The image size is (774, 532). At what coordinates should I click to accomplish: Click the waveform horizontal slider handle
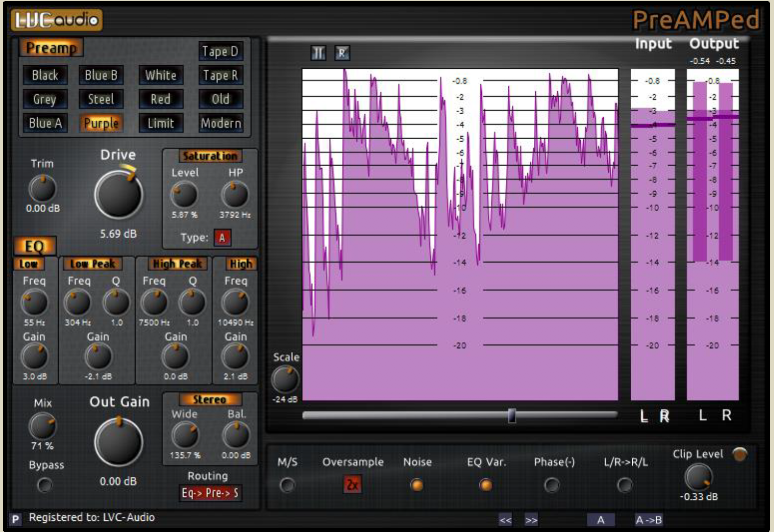pyautogui.click(x=512, y=415)
